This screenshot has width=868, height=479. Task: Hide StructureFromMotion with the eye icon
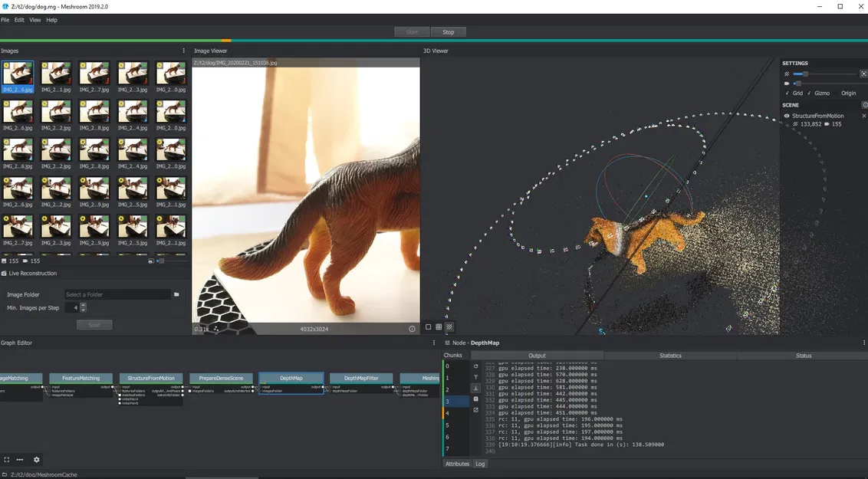[x=787, y=116]
